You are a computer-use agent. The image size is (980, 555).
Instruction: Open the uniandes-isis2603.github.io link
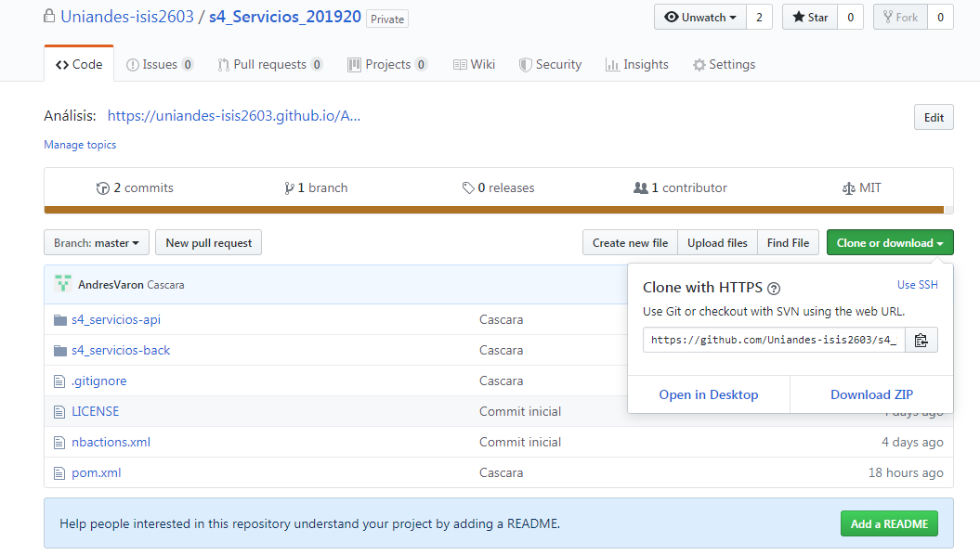pyautogui.click(x=234, y=115)
